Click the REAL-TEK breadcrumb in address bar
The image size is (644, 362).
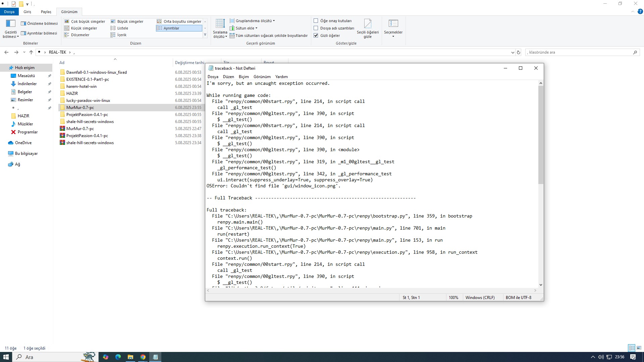(57, 52)
